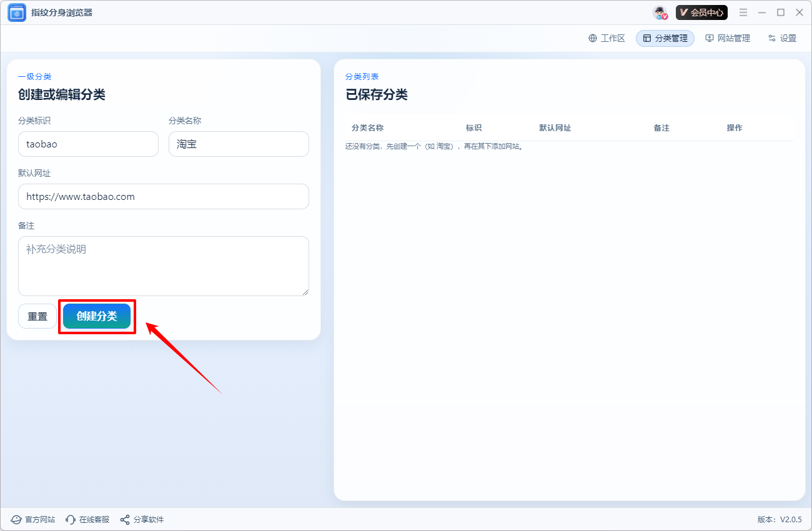Close the 指纹分身浏览器 window

point(800,12)
